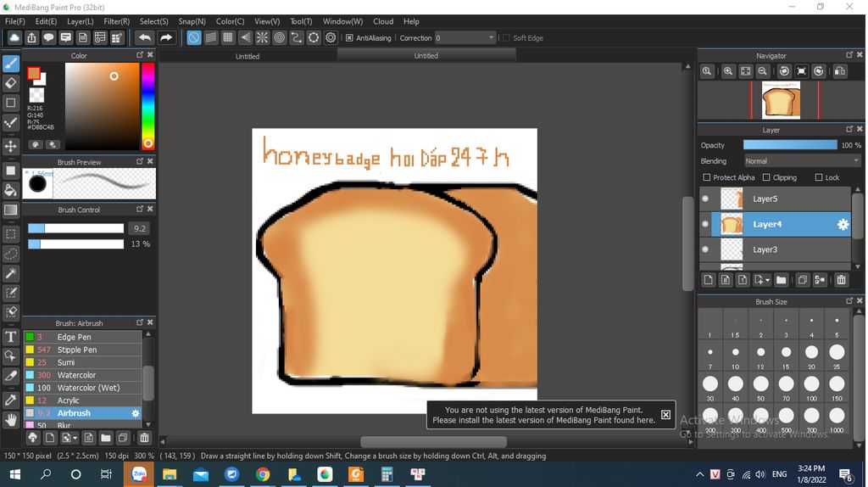The image size is (868, 487).
Task: Click the hue strip in Color panel
Action: (147, 106)
